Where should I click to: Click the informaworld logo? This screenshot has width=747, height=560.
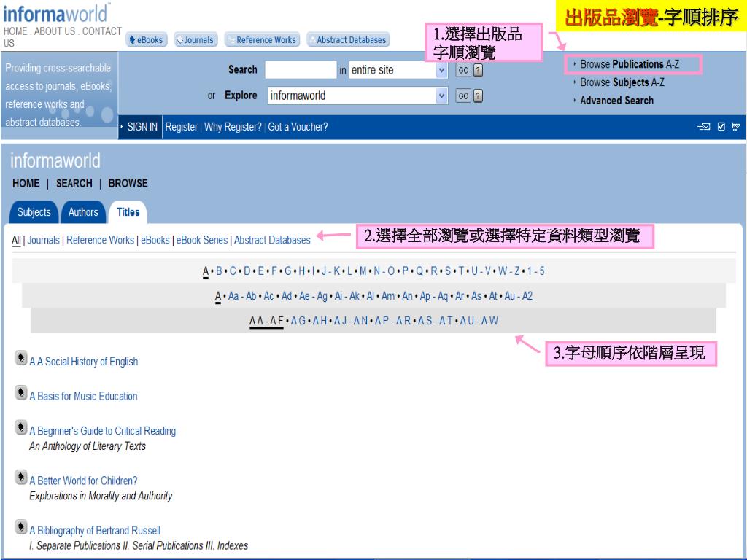55,13
